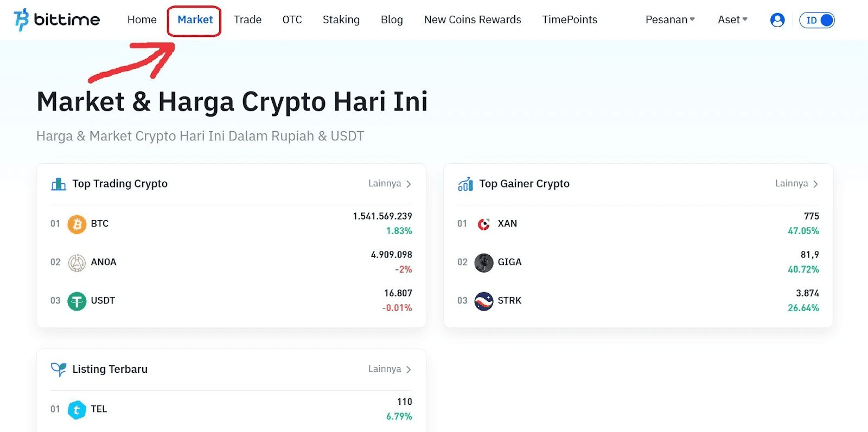
Task: Open the Market menu item
Action: point(194,20)
